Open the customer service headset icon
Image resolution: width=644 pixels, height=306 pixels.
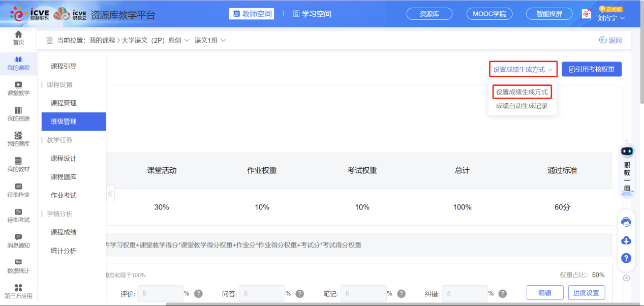pyautogui.click(x=626, y=222)
